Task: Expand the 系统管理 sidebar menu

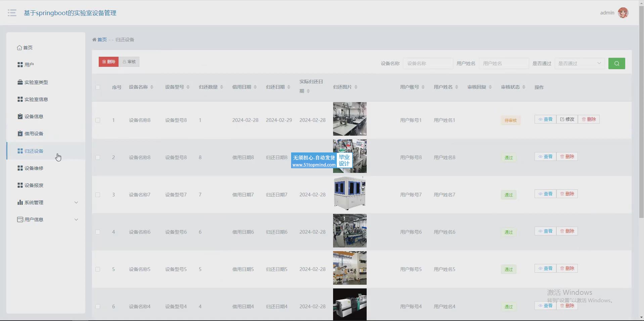Action: pos(46,202)
